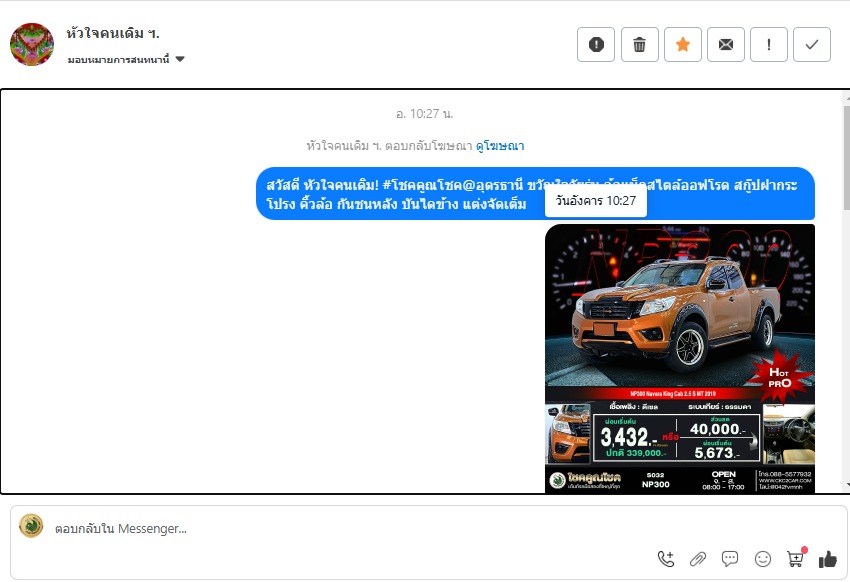Click the timestamp อ. 10:27 น.
The height and width of the screenshot is (582, 850).
[424, 114]
